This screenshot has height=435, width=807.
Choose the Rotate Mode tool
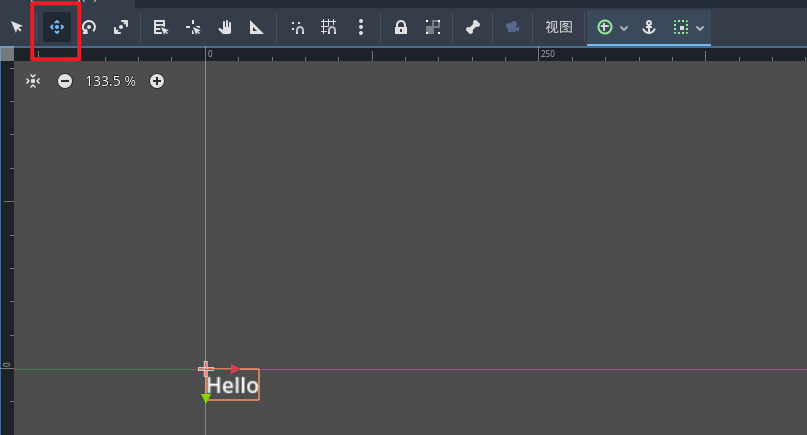coord(89,27)
